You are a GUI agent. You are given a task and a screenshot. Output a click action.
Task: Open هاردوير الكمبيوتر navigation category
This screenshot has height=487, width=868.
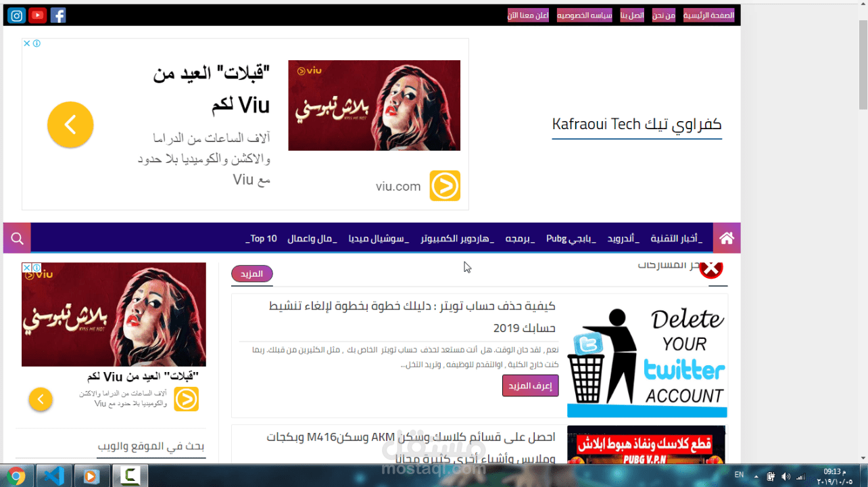(458, 239)
